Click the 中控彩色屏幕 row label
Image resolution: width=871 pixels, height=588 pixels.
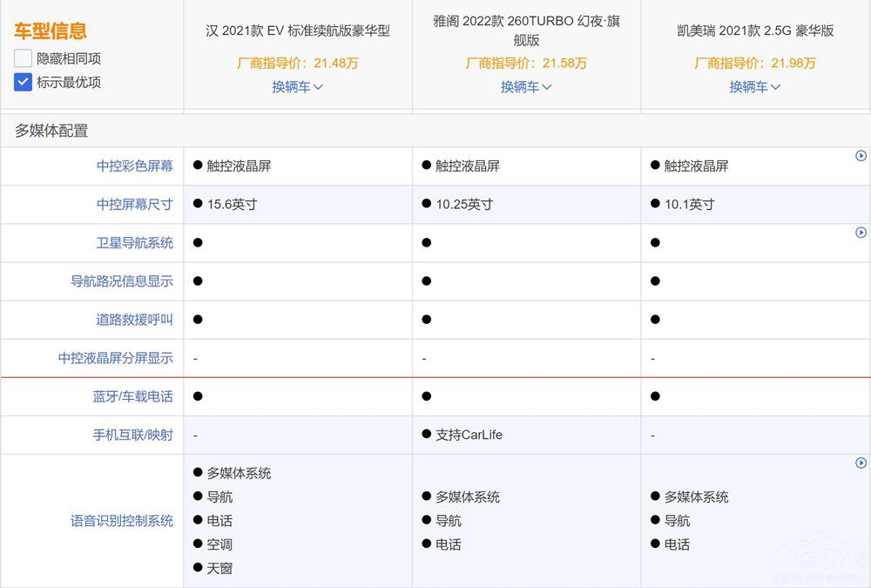[x=134, y=166]
